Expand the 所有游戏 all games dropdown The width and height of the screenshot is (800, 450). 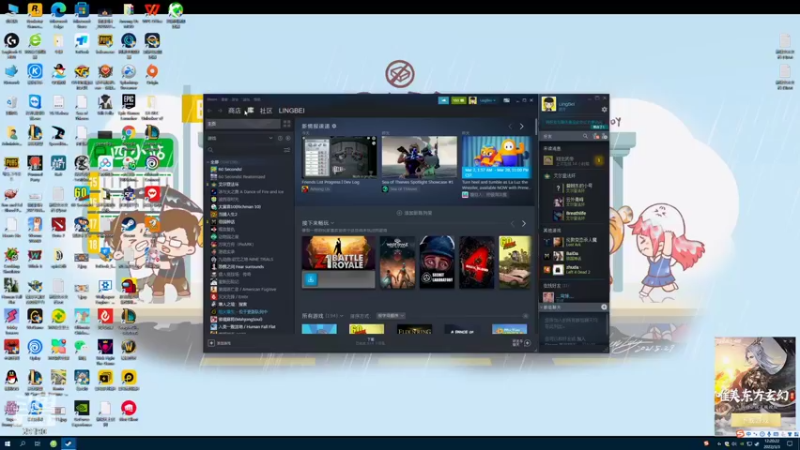tap(341, 316)
